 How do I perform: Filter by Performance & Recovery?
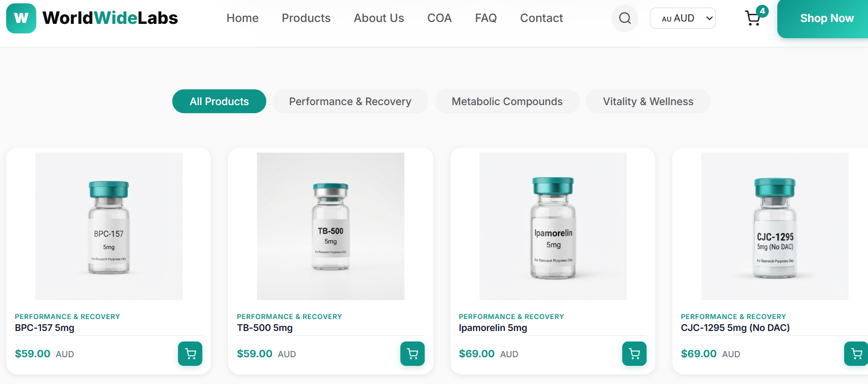coord(350,101)
